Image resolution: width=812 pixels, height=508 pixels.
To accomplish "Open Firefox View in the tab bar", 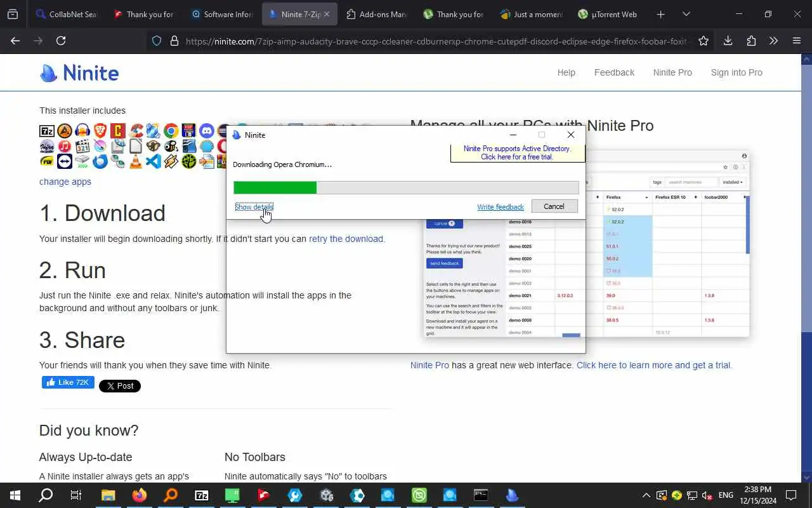I will coord(13,14).
